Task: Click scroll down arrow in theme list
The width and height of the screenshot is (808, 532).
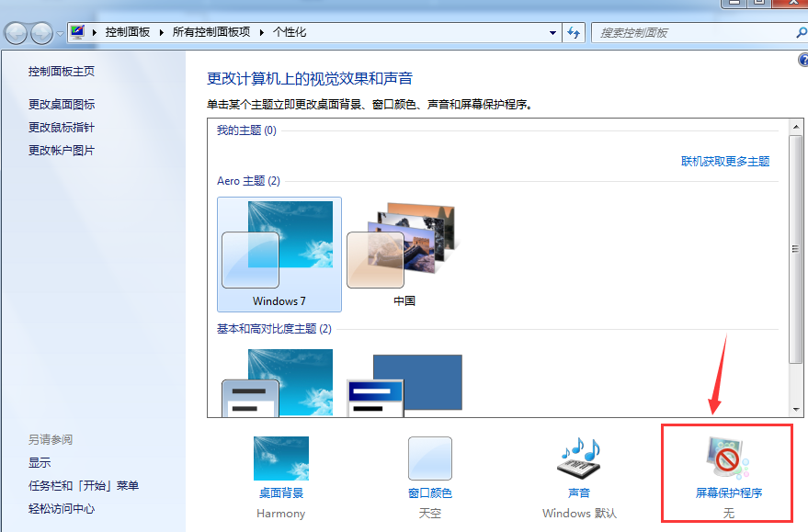Action: pos(796,410)
